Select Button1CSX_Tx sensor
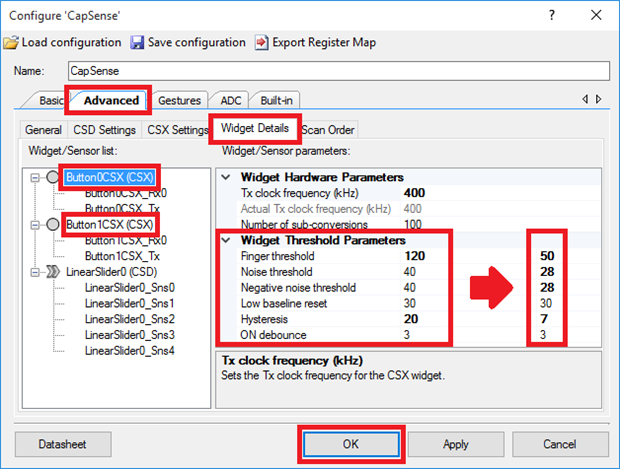The height and width of the screenshot is (469, 620). tap(122, 256)
